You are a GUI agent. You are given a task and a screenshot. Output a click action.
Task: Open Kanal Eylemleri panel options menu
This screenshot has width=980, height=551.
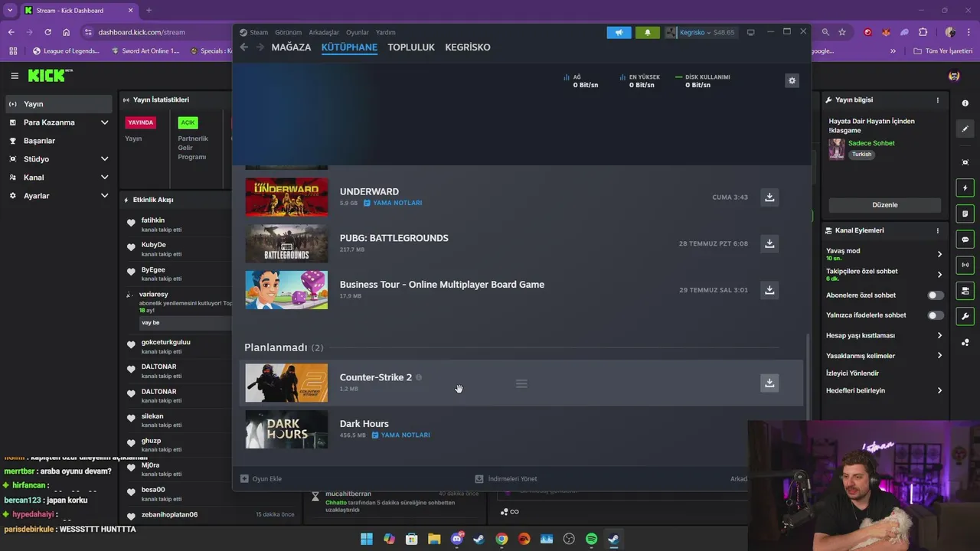[937, 230]
